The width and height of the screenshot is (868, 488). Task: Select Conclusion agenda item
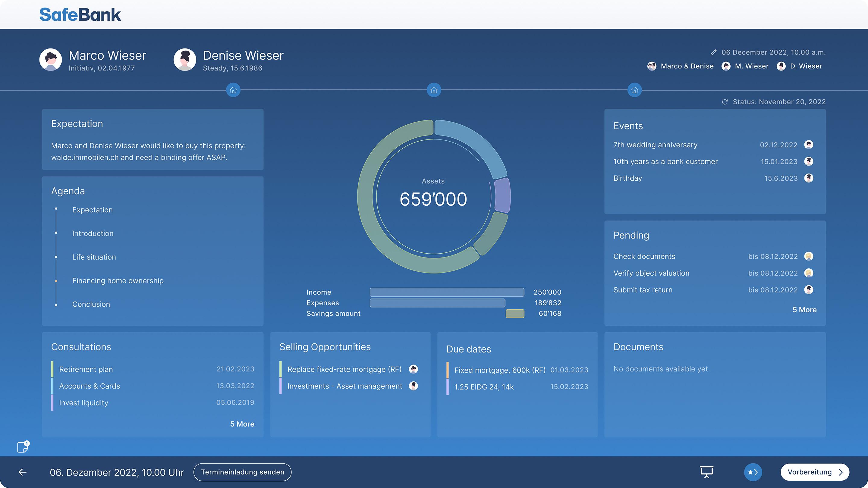click(91, 304)
